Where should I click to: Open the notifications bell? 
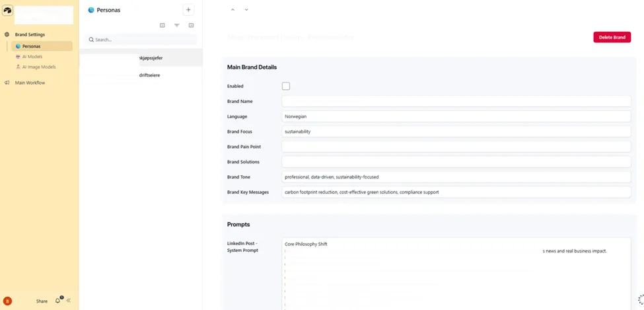pos(58,301)
